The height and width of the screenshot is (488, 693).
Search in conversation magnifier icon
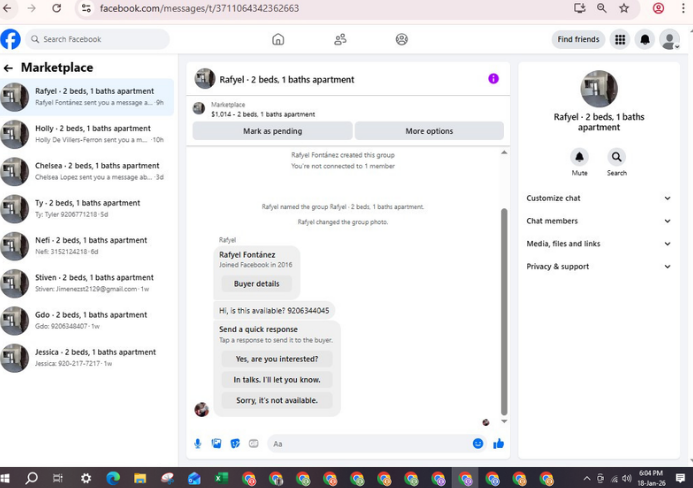(617, 157)
